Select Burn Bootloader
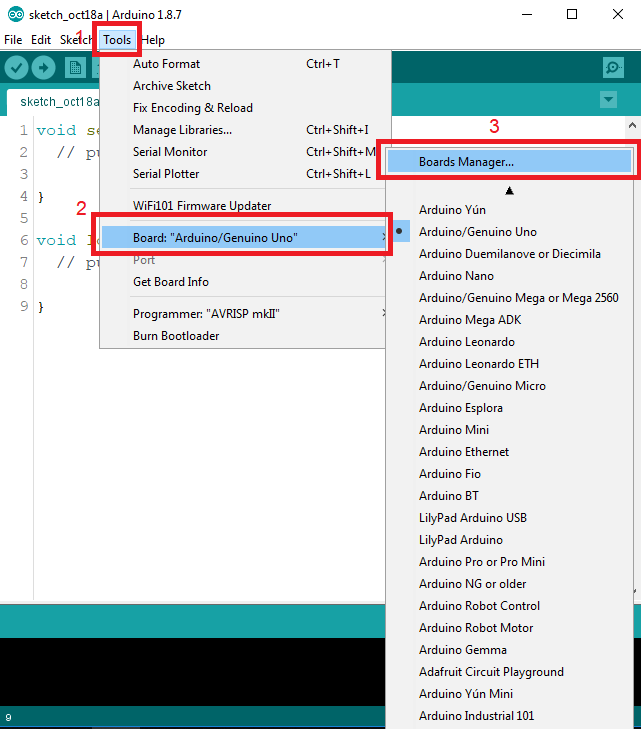This screenshot has height=729, width=641. point(242,336)
